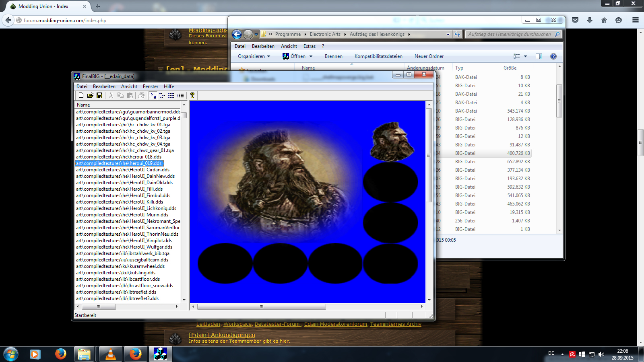Image resolution: width=644 pixels, height=362 pixels.
Task: Open FinalBIG Datei menu
Action: pos(82,86)
